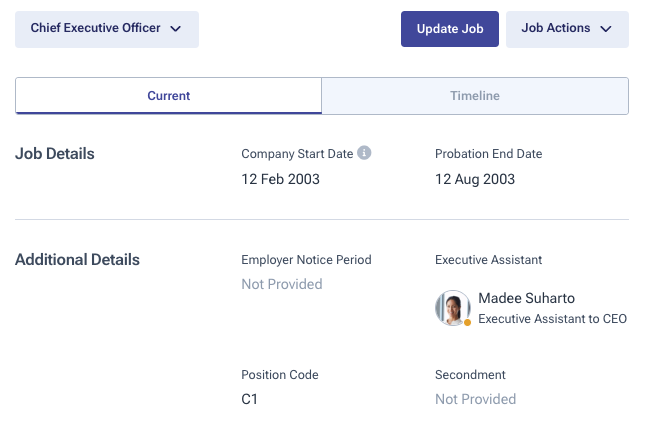Click the info icon beside Company Start Date
The image size is (645, 430).
(x=365, y=153)
